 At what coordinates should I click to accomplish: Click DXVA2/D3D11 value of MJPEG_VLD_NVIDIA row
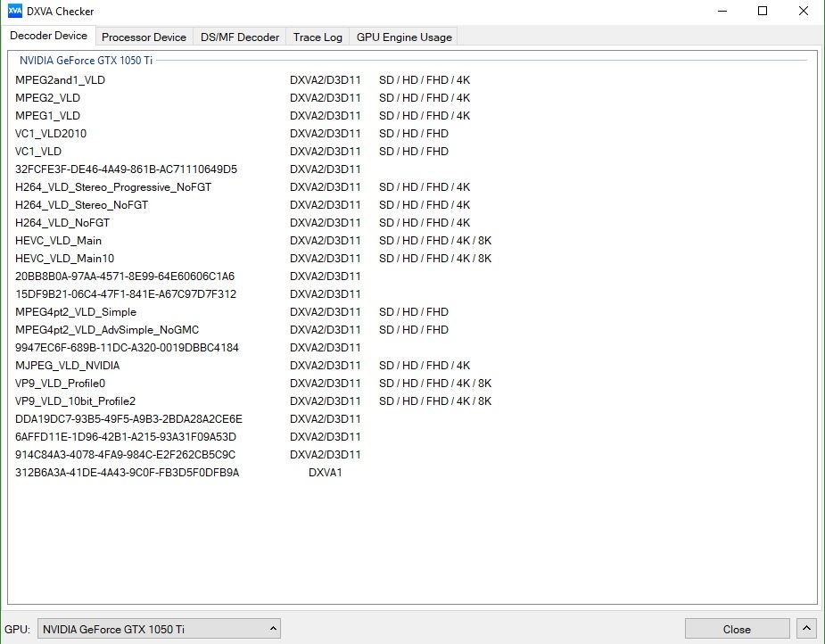tap(326, 366)
